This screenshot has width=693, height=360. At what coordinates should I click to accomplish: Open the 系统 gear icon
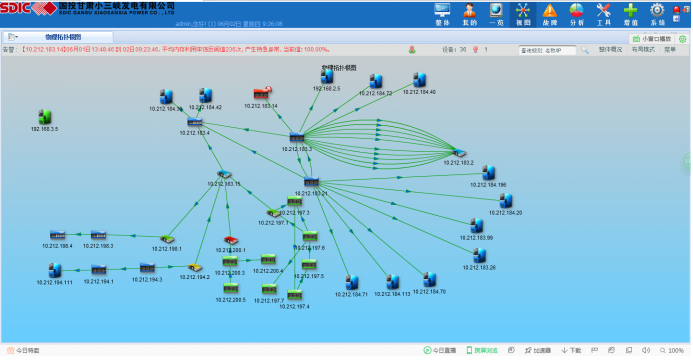(657, 15)
